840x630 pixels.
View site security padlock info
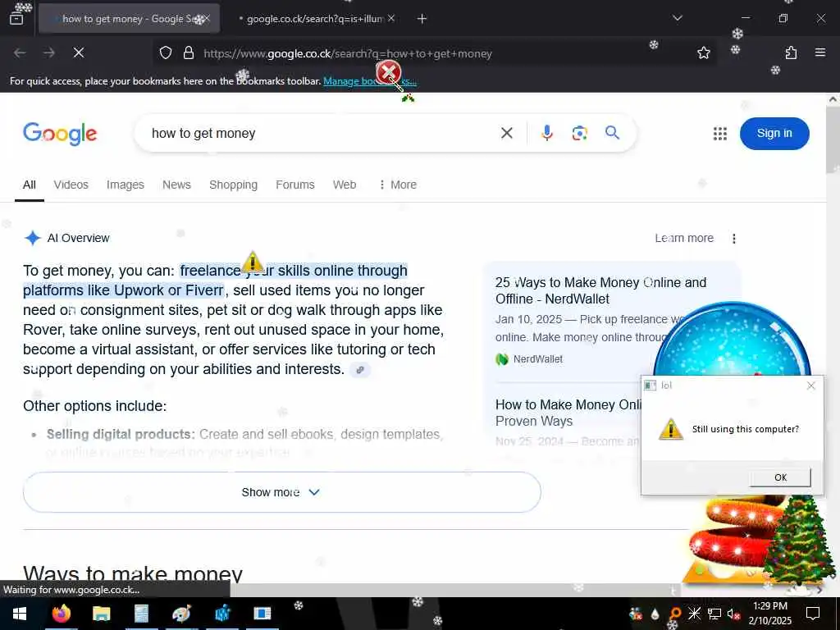[x=189, y=53]
